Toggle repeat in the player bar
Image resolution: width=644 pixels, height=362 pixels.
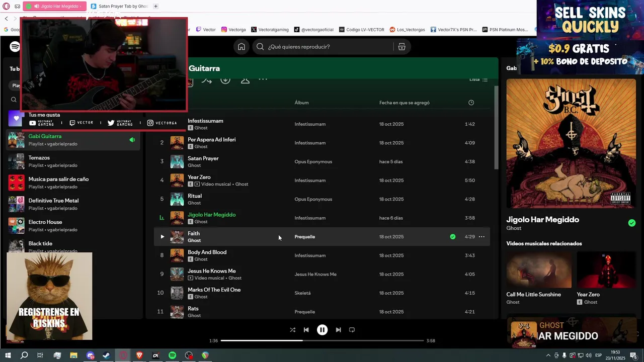352,330
